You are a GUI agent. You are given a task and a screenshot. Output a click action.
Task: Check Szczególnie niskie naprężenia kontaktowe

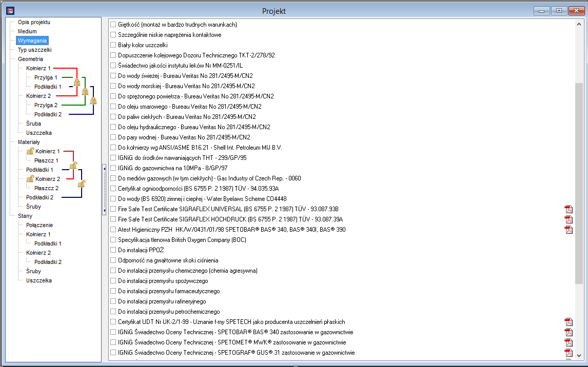(113, 34)
